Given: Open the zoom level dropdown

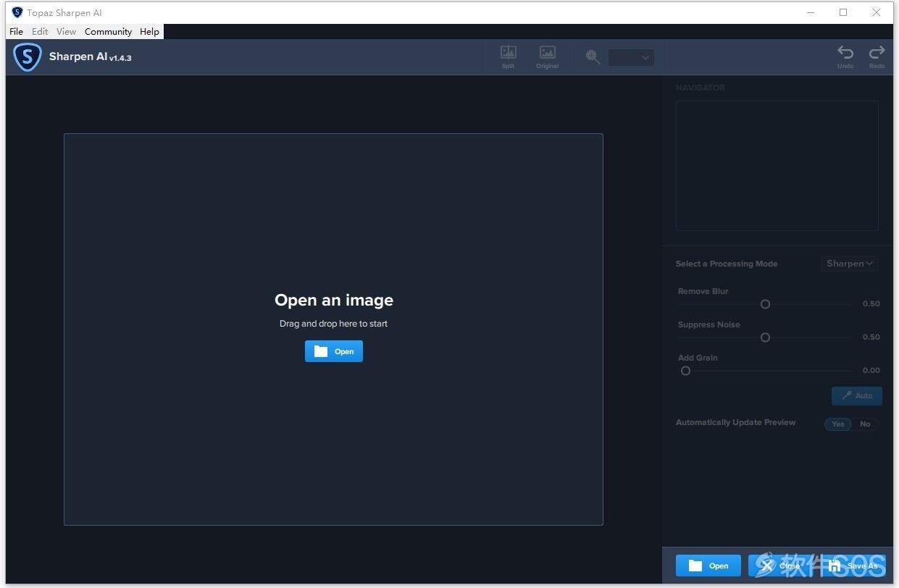Looking at the screenshot, I should 631,57.
